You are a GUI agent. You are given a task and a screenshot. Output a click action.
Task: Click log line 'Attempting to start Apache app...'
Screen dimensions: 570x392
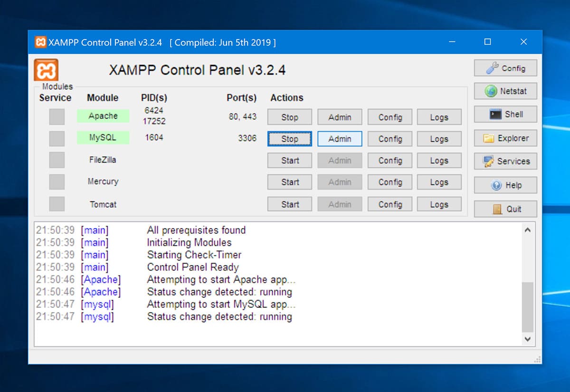click(x=221, y=280)
